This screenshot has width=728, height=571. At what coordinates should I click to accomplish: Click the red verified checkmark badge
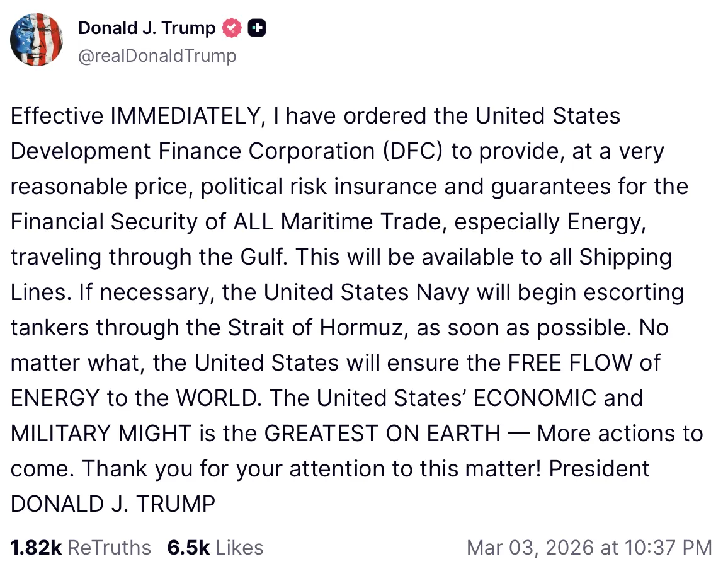(x=232, y=28)
